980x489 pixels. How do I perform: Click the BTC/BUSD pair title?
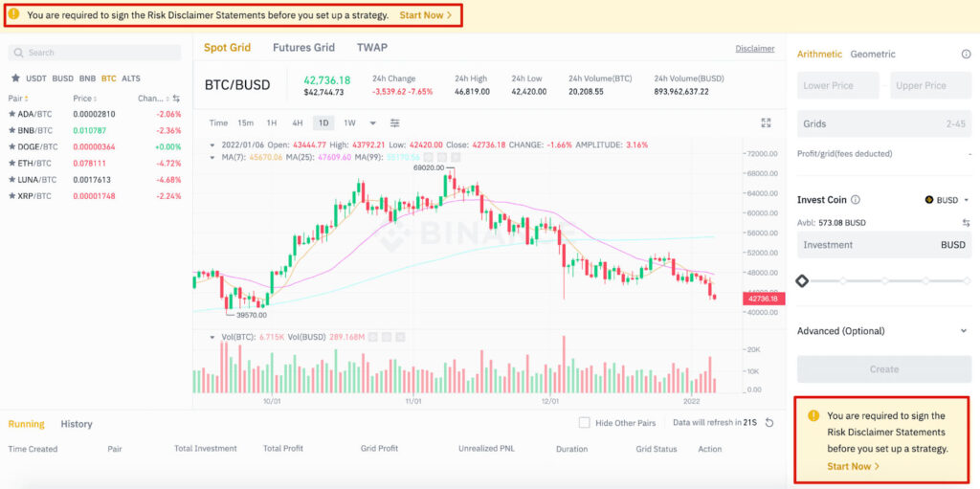click(237, 85)
